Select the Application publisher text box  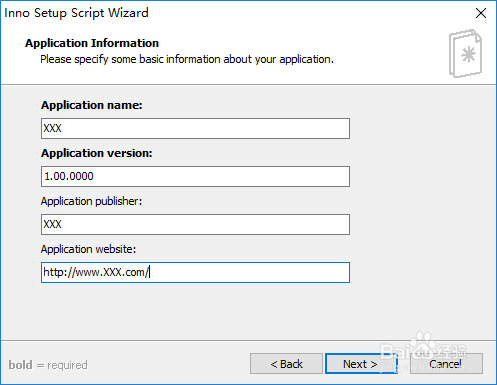(195, 224)
